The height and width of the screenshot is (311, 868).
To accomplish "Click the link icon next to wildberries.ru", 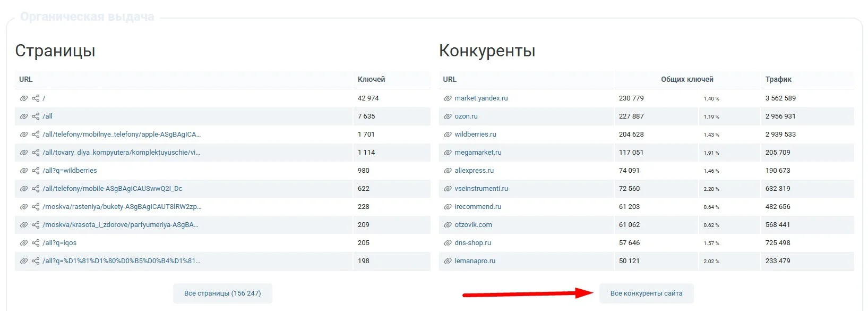I will (448, 135).
